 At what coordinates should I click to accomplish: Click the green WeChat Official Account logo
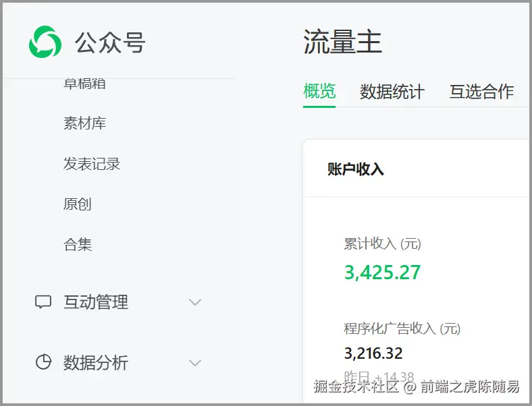[x=45, y=42]
